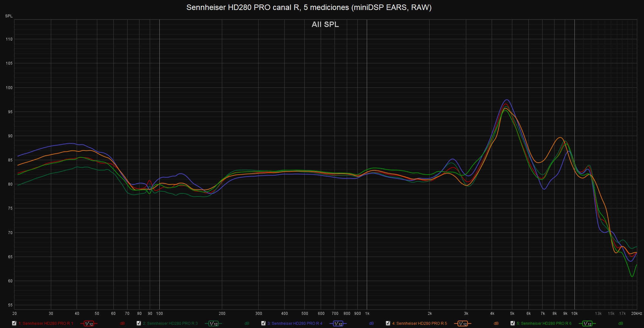Click the 1k mark on frequency axis
The height and width of the screenshot is (328, 644).
point(367,314)
